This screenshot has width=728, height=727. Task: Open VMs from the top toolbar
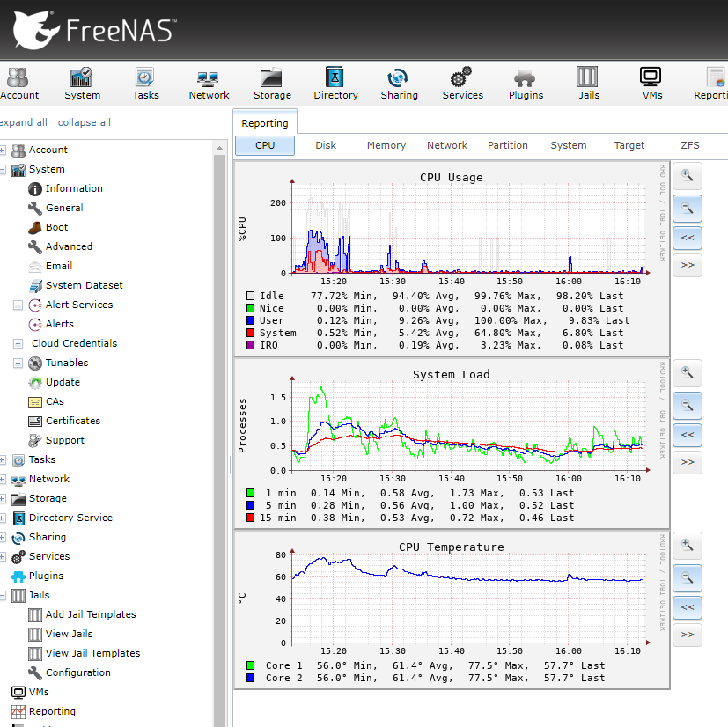coord(651,84)
